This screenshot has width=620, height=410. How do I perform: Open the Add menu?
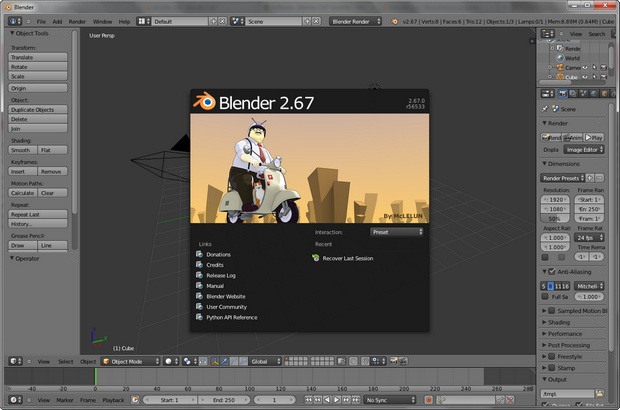point(57,22)
